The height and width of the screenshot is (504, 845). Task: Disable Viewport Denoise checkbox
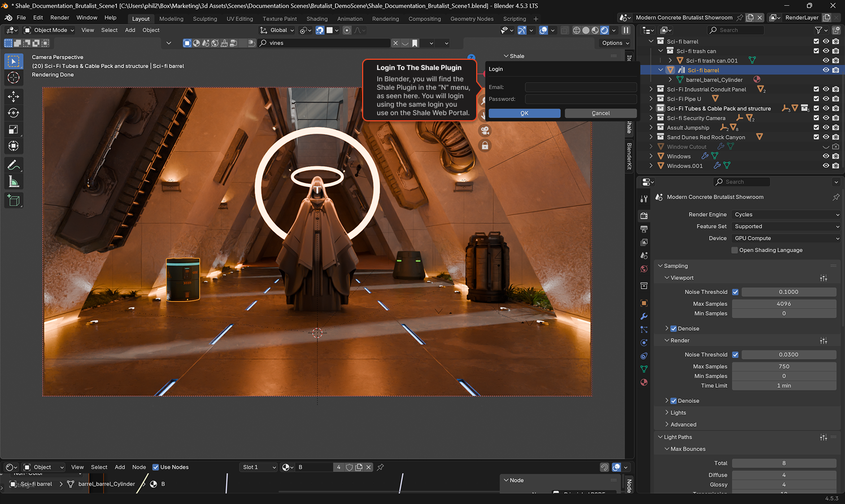click(x=673, y=328)
